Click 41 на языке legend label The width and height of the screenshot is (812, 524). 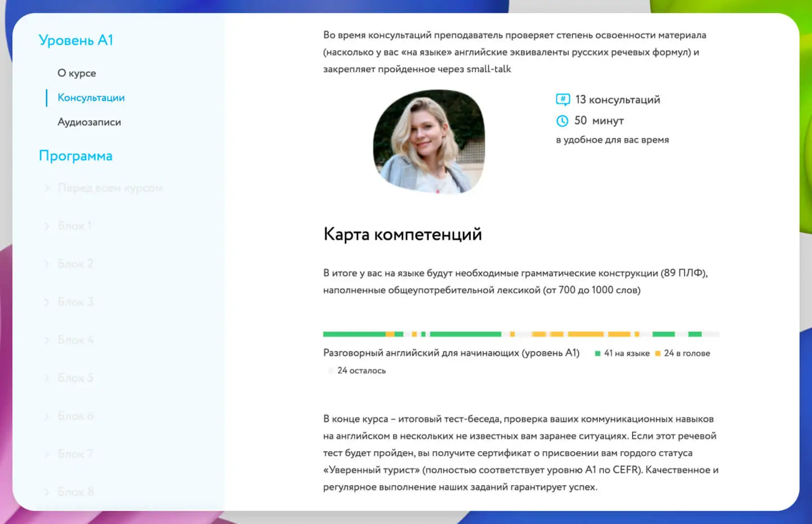[626, 353]
